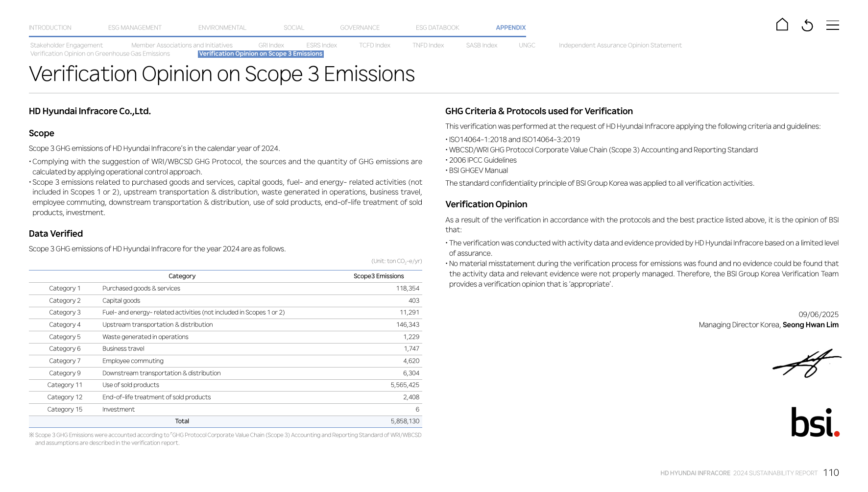Open Independent Assurance Opinion Statement link
The width and height of the screenshot is (868, 492).
click(x=620, y=45)
